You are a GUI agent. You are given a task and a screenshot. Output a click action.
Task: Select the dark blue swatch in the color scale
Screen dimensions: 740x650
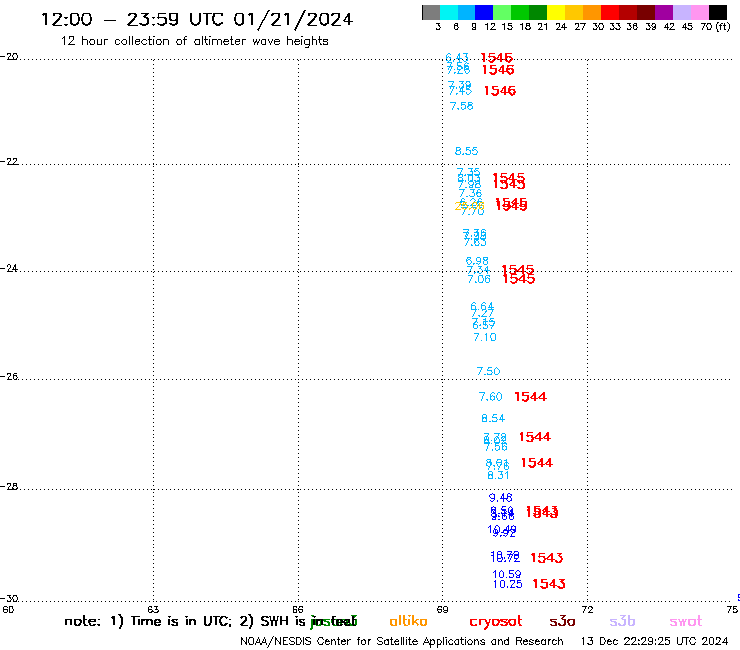point(484,13)
